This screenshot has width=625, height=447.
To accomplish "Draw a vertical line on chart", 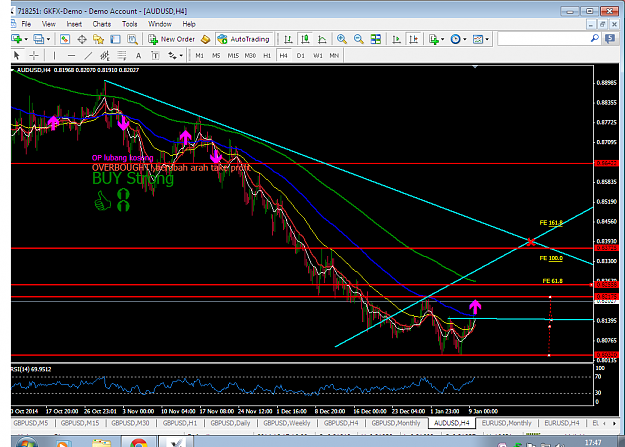I will point(54,55).
